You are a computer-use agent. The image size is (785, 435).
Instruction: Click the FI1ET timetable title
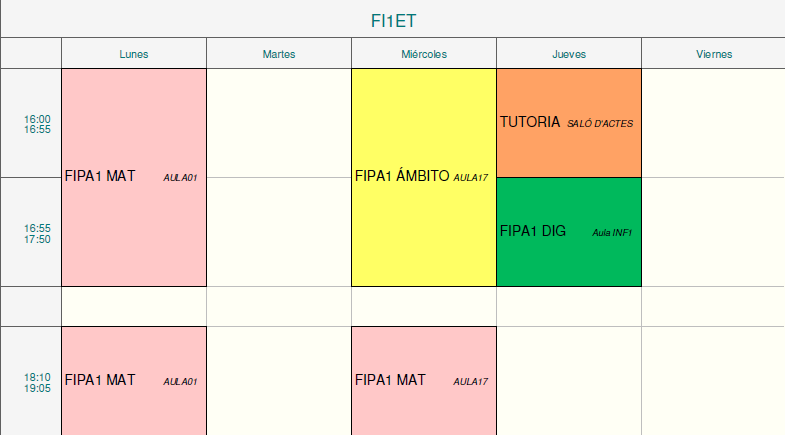(x=392, y=20)
